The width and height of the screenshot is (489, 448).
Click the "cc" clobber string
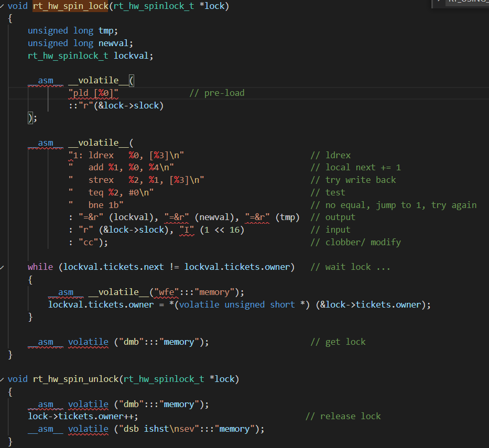point(88,242)
